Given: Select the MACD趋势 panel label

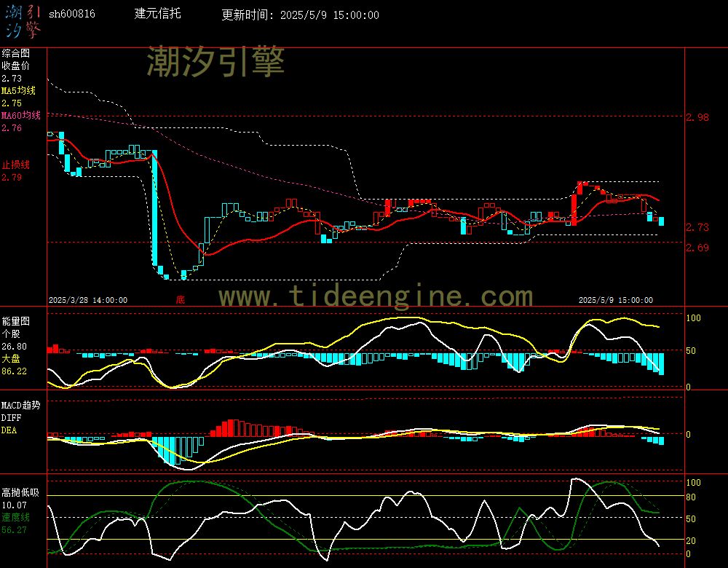Looking at the screenshot, I should click(x=21, y=405).
